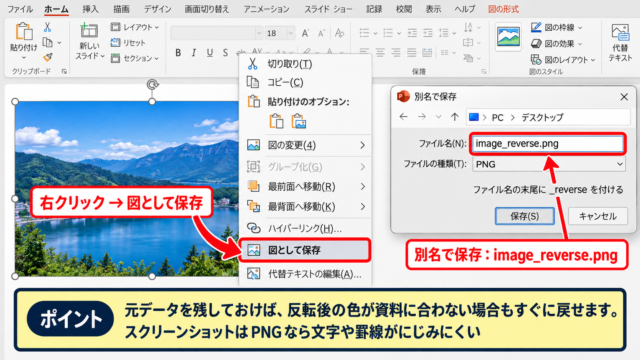
Task: Open the セクション section dropdown
Action: pyautogui.click(x=135, y=58)
